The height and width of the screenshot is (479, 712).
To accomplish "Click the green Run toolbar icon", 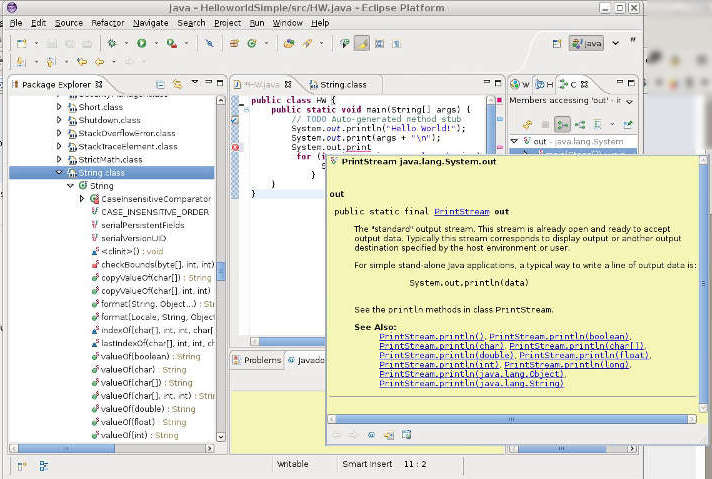I will click(142, 43).
